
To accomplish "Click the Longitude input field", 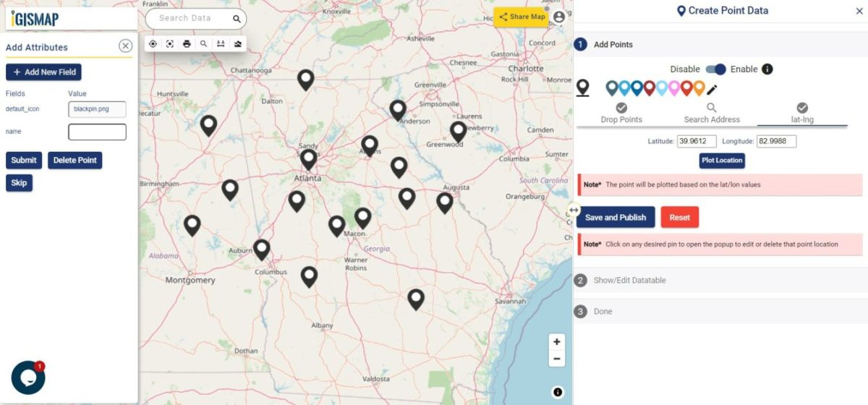I will tap(776, 142).
